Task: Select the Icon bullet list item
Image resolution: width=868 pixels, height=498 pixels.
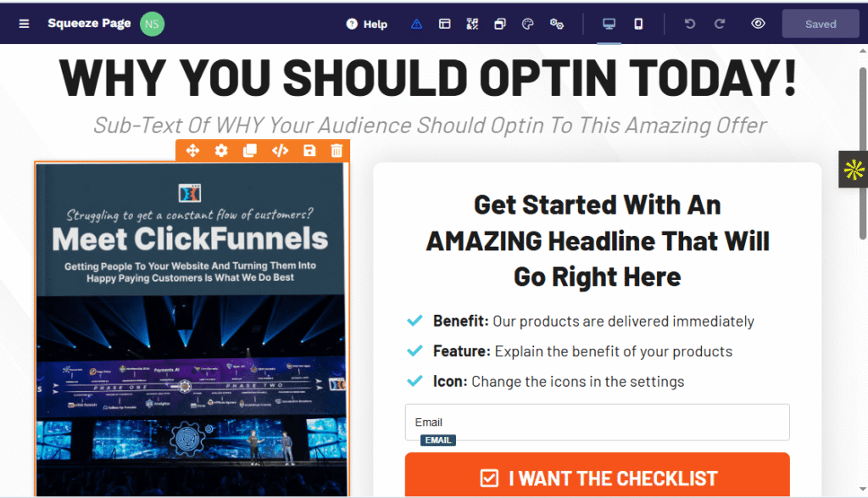Action: click(x=545, y=382)
